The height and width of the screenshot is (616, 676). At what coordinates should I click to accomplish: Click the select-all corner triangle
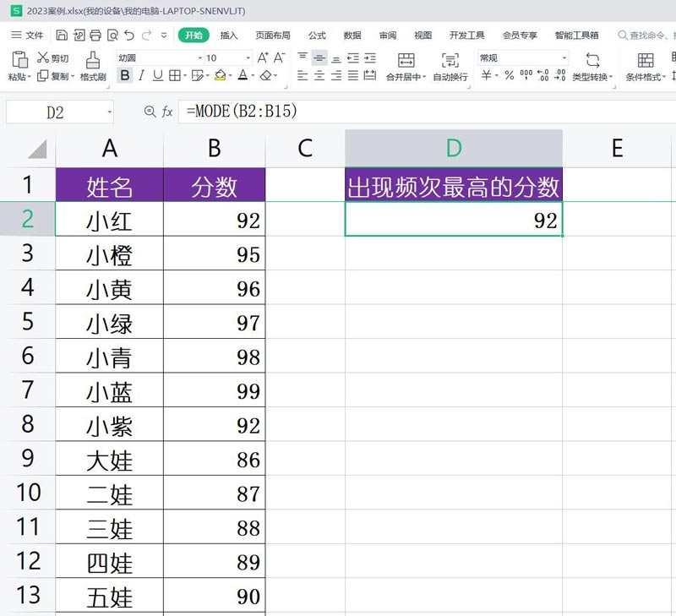click(37, 150)
